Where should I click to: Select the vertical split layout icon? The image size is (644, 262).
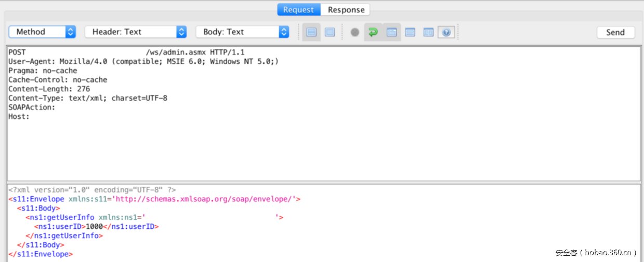pos(428,32)
